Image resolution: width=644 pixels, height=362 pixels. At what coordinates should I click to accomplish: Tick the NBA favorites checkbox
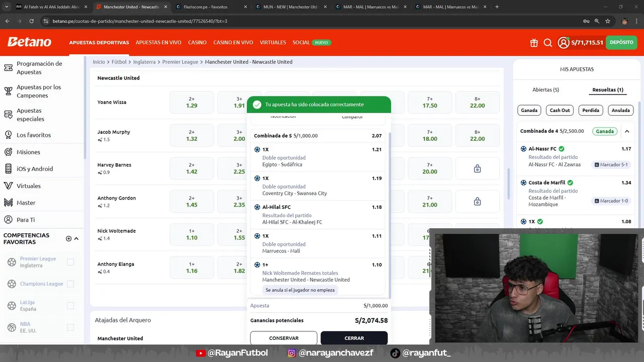tap(70, 327)
